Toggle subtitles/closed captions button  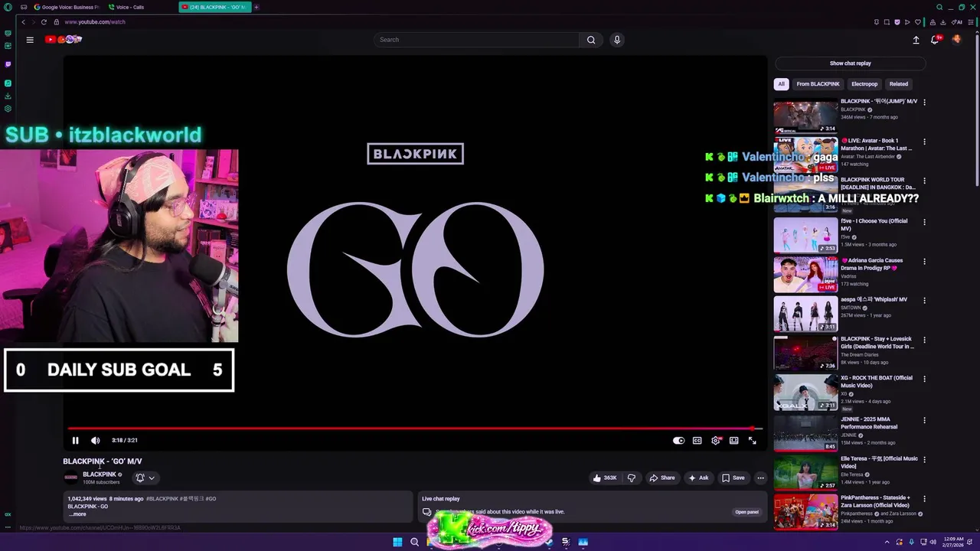(697, 440)
